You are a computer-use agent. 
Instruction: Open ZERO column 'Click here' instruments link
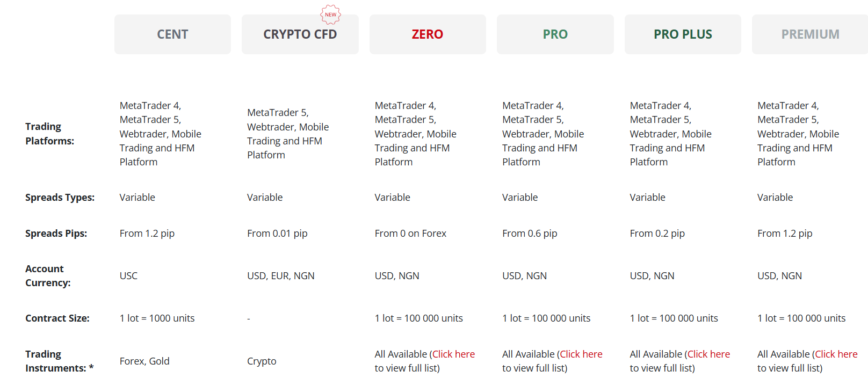pyautogui.click(x=453, y=354)
